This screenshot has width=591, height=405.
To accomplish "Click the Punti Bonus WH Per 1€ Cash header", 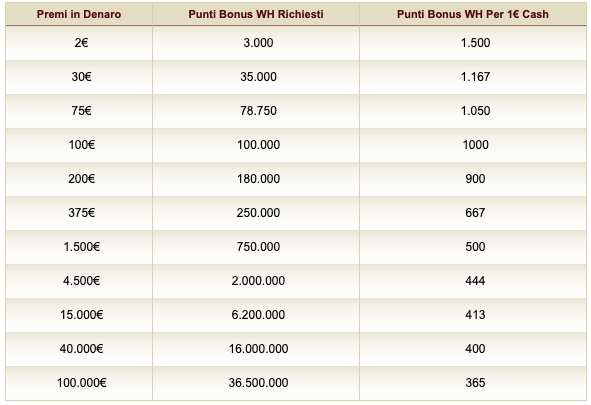I will point(473,14).
